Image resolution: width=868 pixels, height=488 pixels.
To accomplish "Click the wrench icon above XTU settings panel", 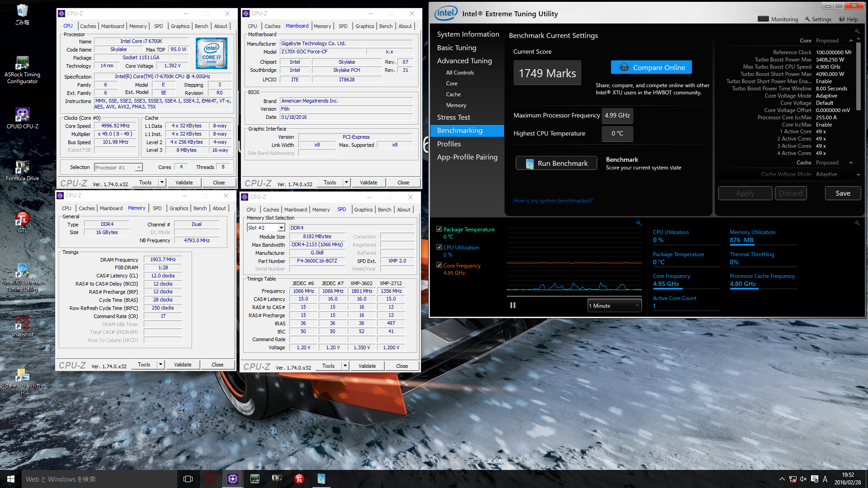I will [857, 32].
